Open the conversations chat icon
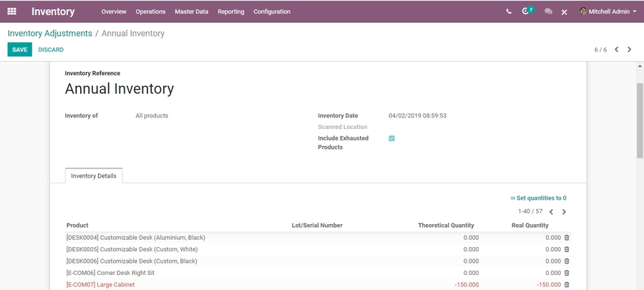The image size is (644, 290). click(548, 11)
